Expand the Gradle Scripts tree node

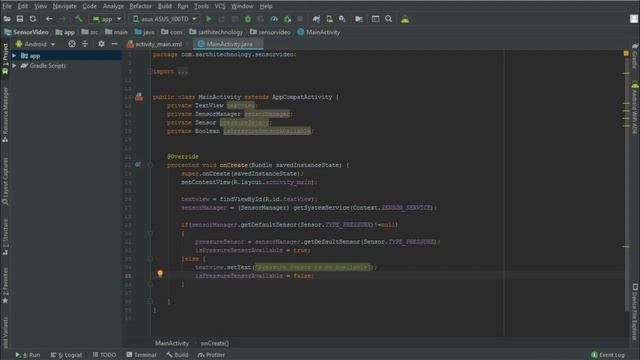[x=14, y=66]
